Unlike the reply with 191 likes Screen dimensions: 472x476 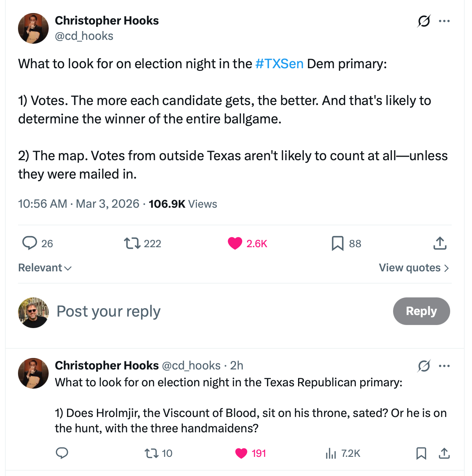241,453
